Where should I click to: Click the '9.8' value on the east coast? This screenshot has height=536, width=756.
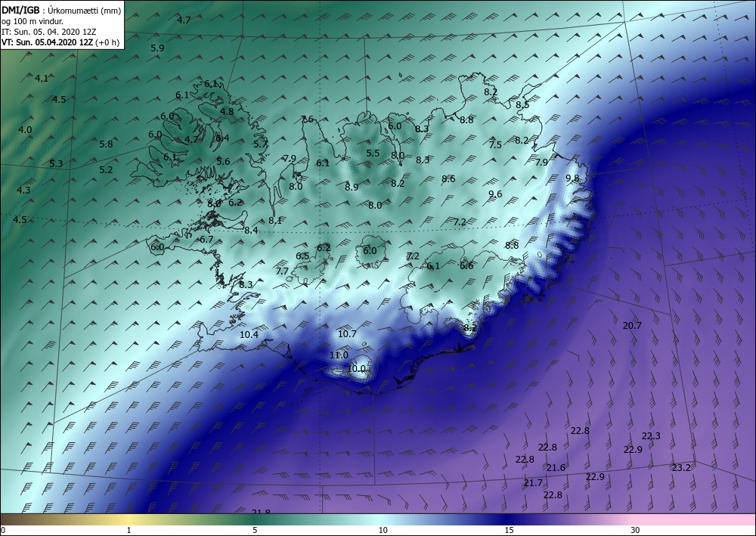click(x=572, y=178)
